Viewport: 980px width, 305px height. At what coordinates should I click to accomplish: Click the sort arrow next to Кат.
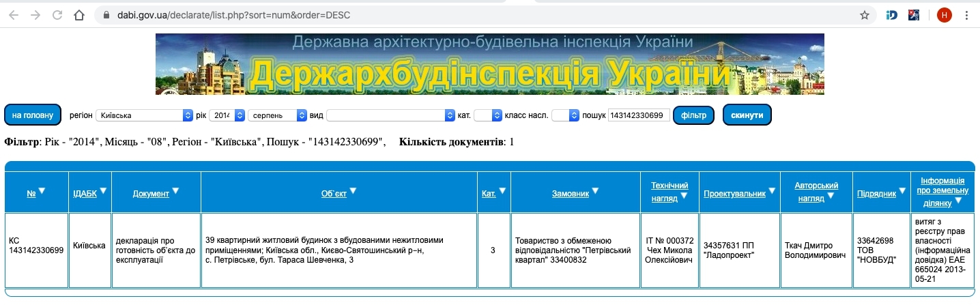click(502, 192)
